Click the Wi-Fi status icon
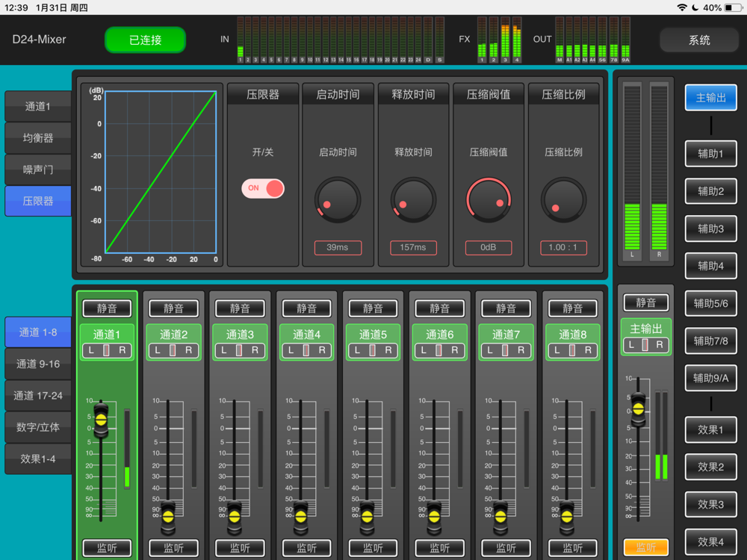This screenshot has height=560, width=747. [x=681, y=7]
